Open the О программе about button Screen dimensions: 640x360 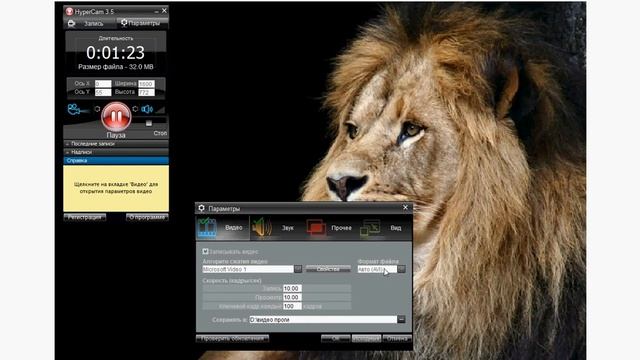[147, 217]
